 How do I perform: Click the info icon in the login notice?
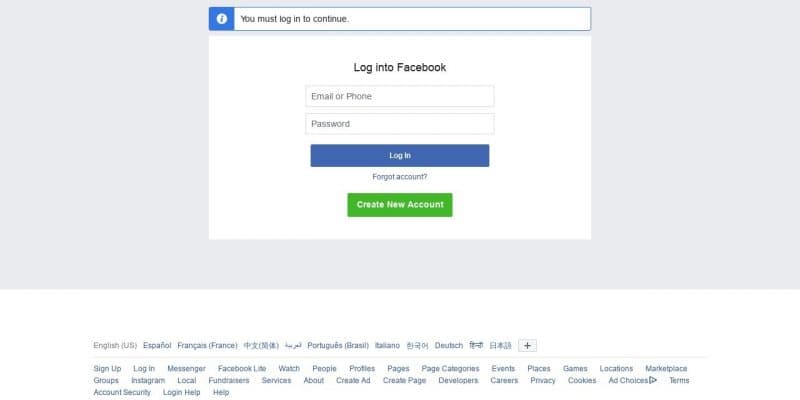(221, 19)
